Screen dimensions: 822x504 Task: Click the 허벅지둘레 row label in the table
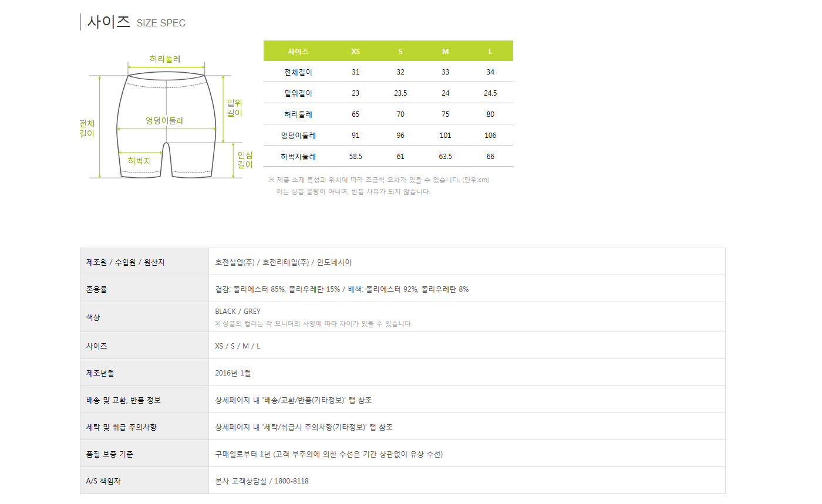[x=298, y=157]
